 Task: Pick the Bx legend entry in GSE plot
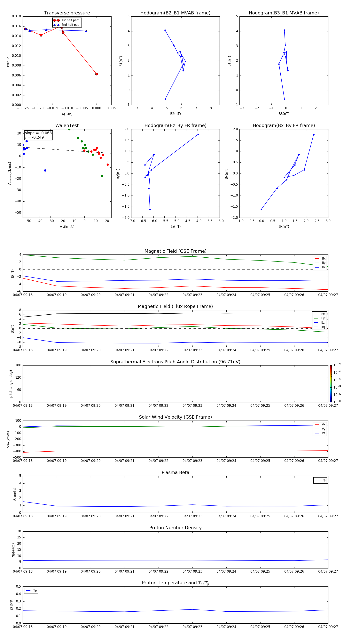(x=320, y=259)
